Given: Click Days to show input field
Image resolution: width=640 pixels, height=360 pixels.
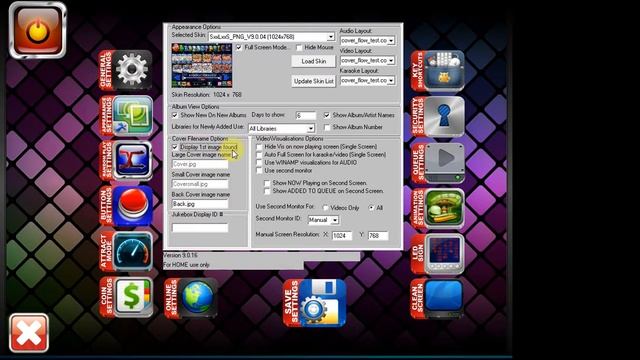Looking at the screenshot, I should 306,116.
